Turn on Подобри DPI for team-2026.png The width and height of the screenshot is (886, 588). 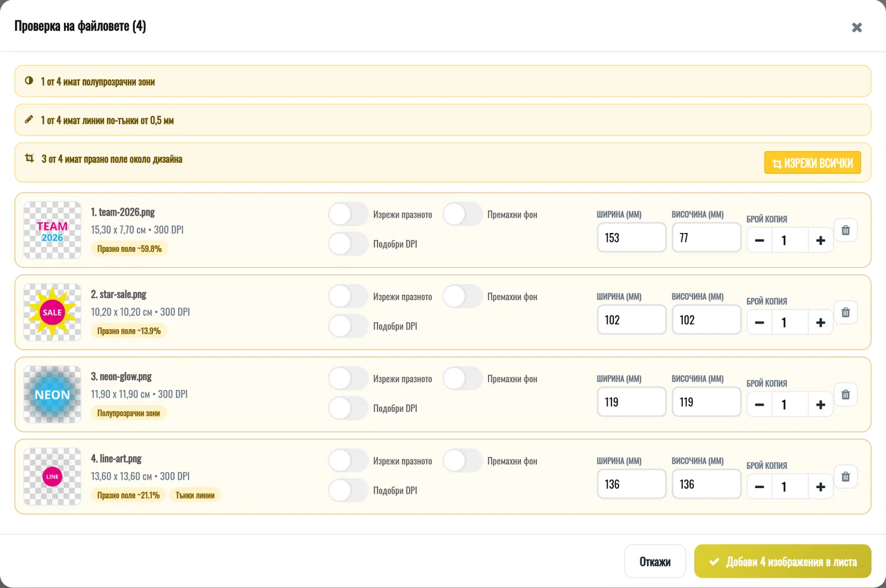[348, 244]
